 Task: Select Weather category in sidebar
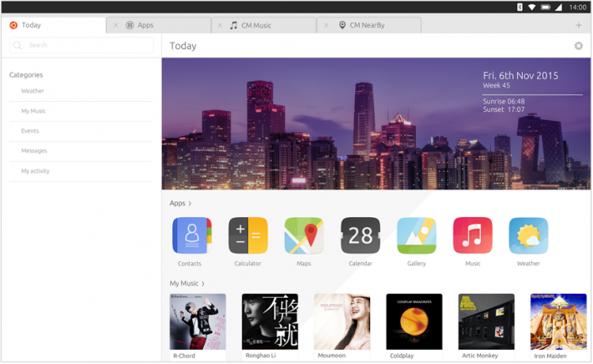coord(32,91)
